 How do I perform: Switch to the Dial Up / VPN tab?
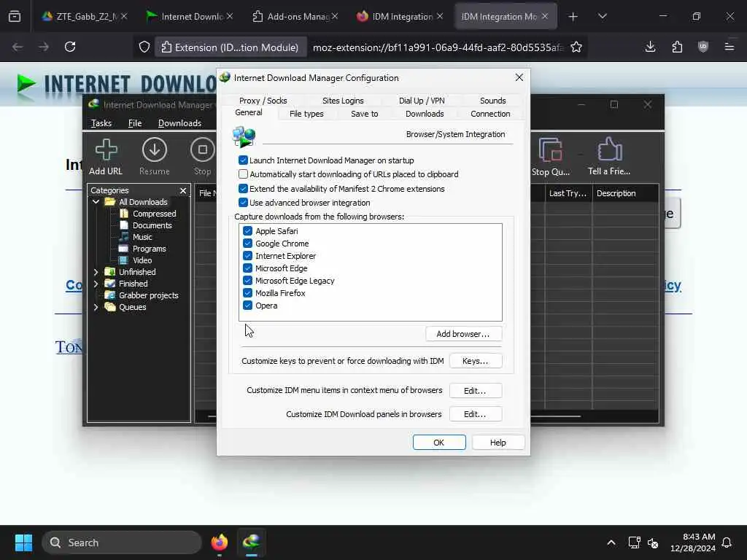(422, 101)
